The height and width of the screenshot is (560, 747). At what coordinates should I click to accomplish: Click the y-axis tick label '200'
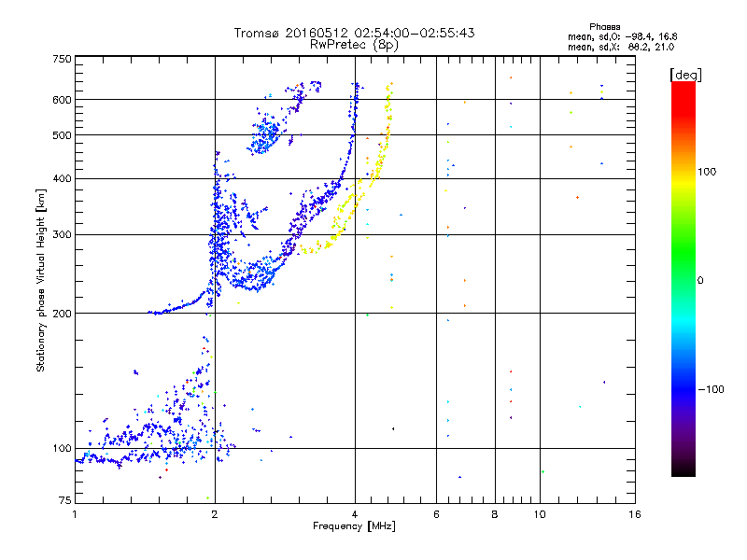(62, 314)
